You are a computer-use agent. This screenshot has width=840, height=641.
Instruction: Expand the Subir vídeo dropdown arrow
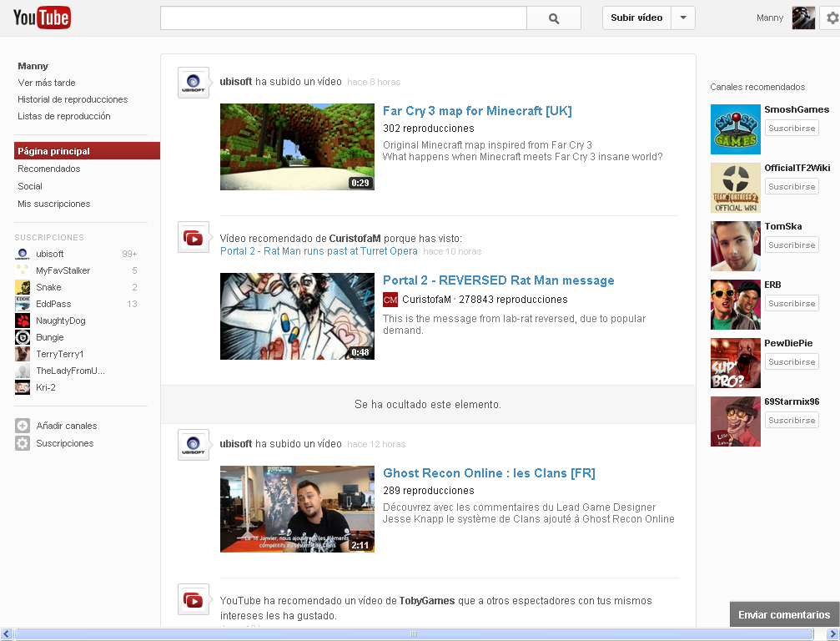pyautogui.click(x=683, y=18)
